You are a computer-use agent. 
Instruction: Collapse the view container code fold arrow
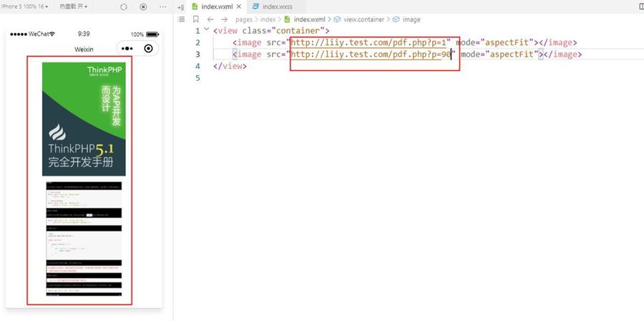click(x=207, y=31)
